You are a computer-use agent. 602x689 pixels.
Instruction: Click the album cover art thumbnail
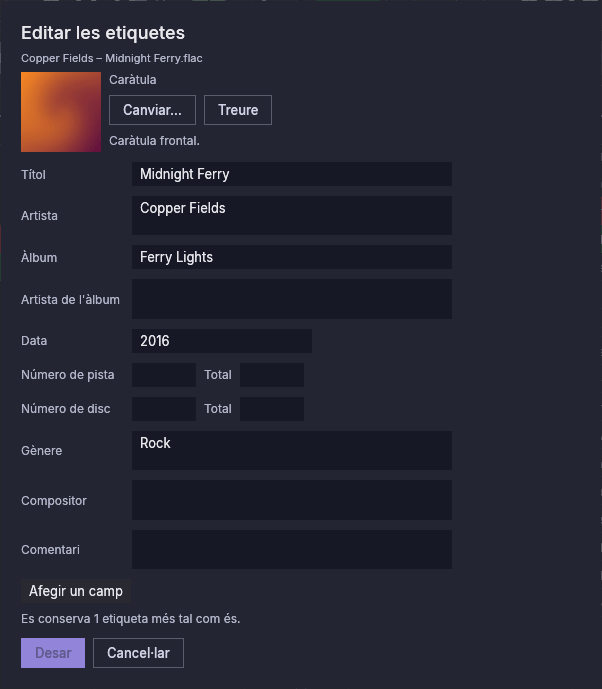[x=61, y=112]
